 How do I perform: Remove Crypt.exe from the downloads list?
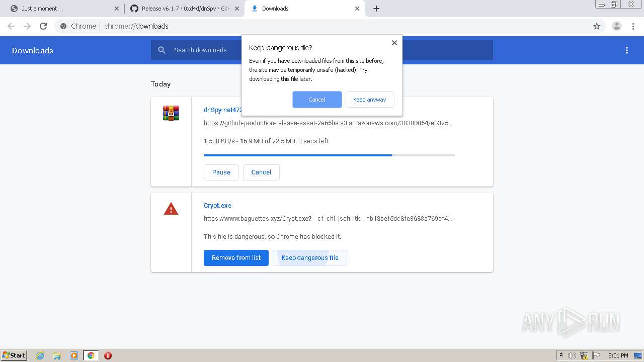tap(236, 258)
